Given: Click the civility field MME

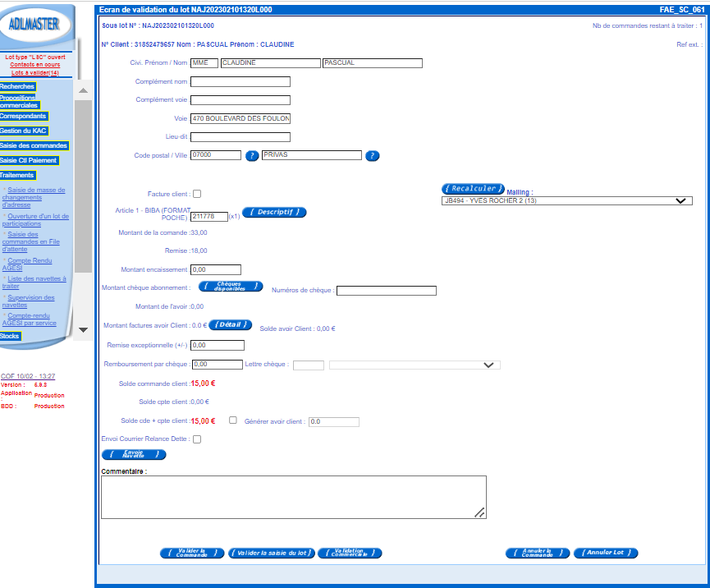Looking at the screenshot, I should [x=204, y=63].
